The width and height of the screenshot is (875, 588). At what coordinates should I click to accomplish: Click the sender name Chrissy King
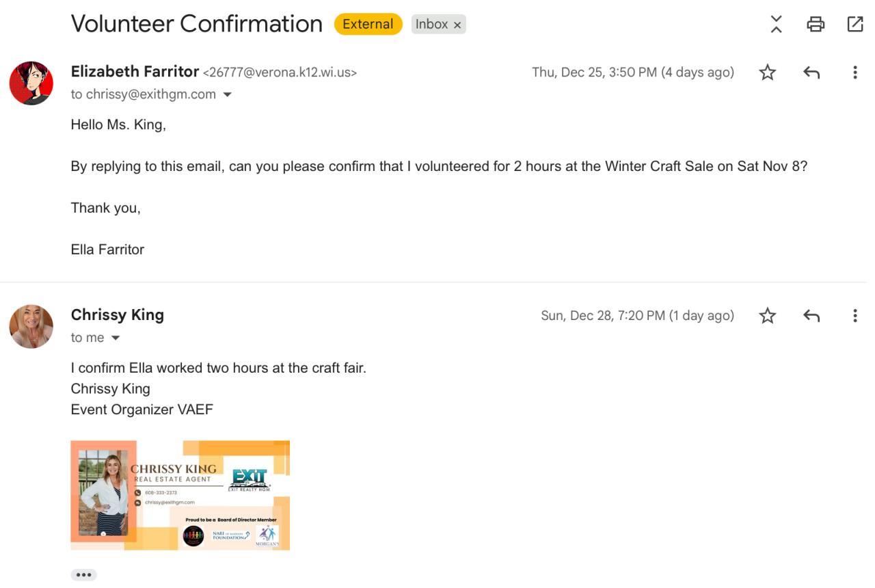pos(118,315)
